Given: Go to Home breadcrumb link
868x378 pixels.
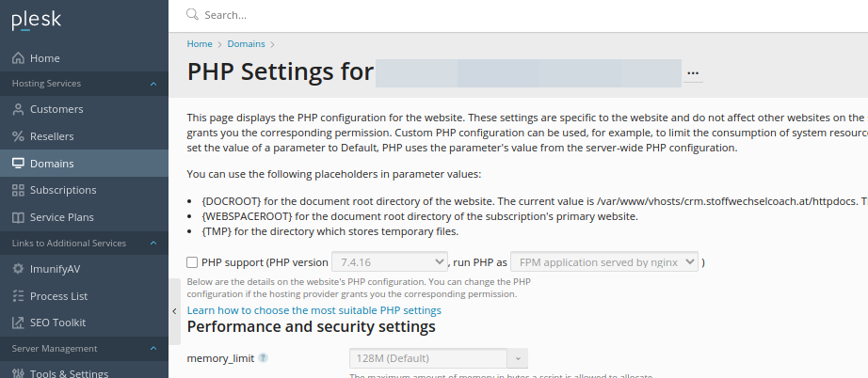Looking at the screenshot, I should coord(200,43).
